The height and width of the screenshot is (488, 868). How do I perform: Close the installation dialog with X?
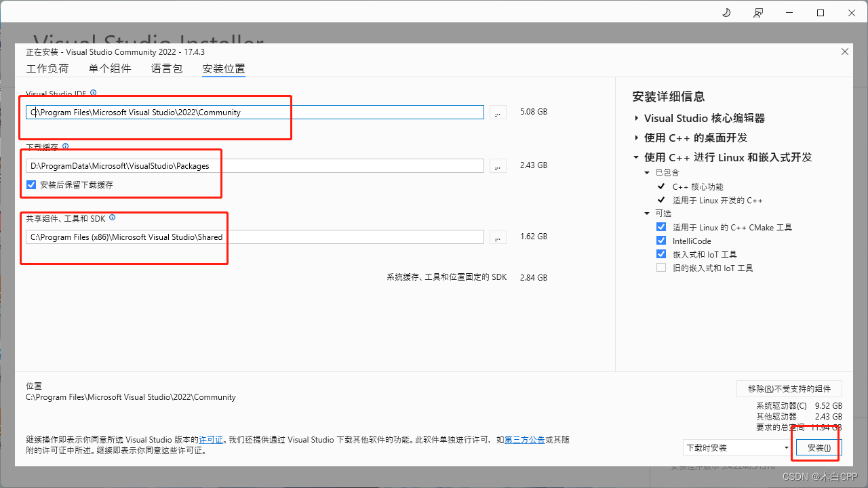coord(845,52)
